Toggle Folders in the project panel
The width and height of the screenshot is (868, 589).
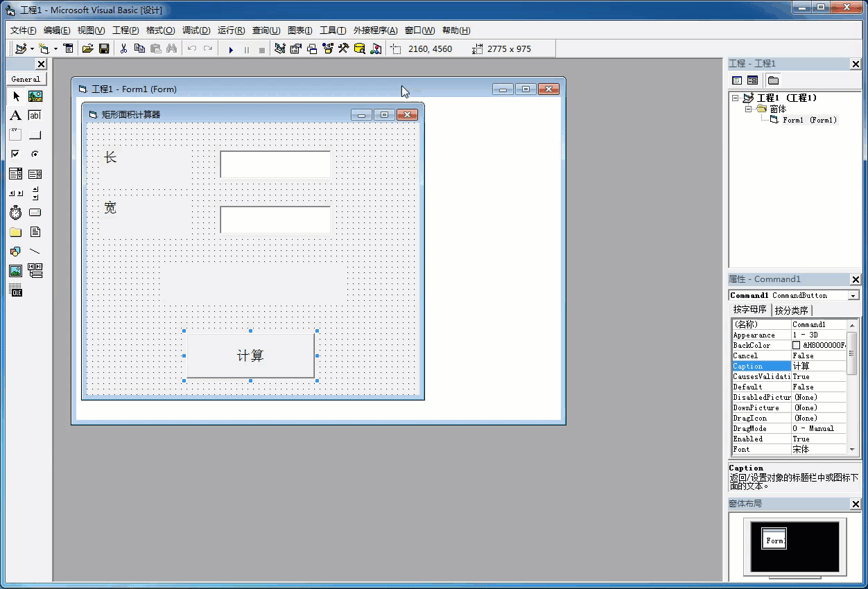pos(773,80)
